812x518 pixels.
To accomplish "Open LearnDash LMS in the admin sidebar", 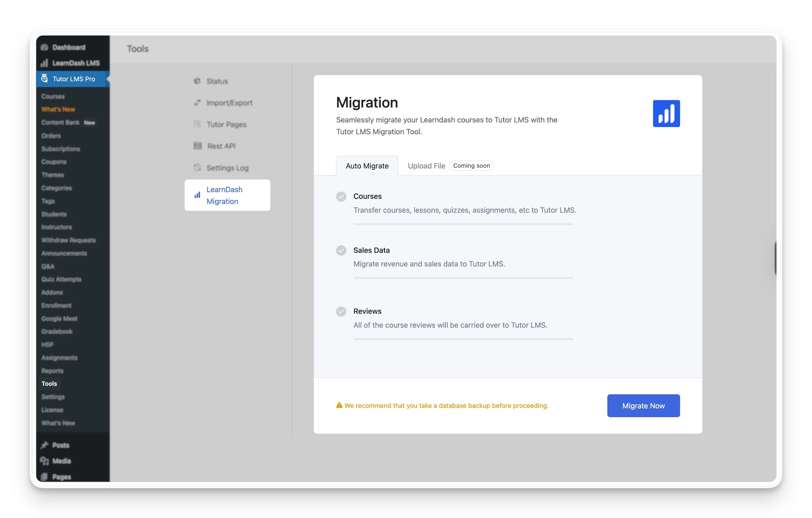I will 76,63.
